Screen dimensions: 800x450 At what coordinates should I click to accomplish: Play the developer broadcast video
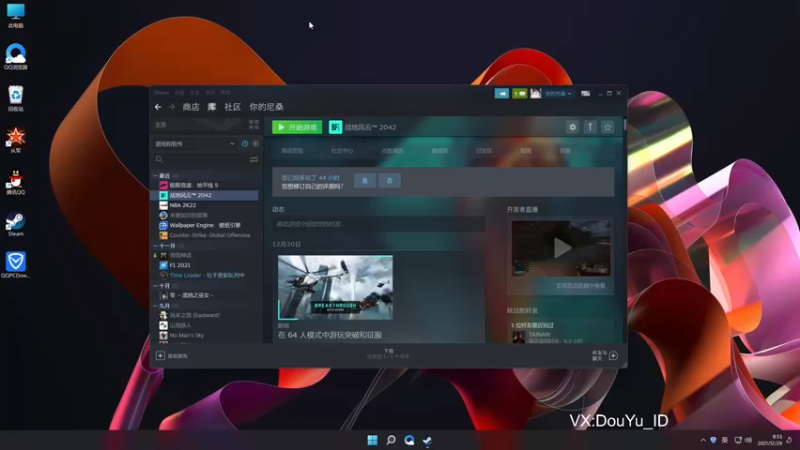[x=561, y=248]
